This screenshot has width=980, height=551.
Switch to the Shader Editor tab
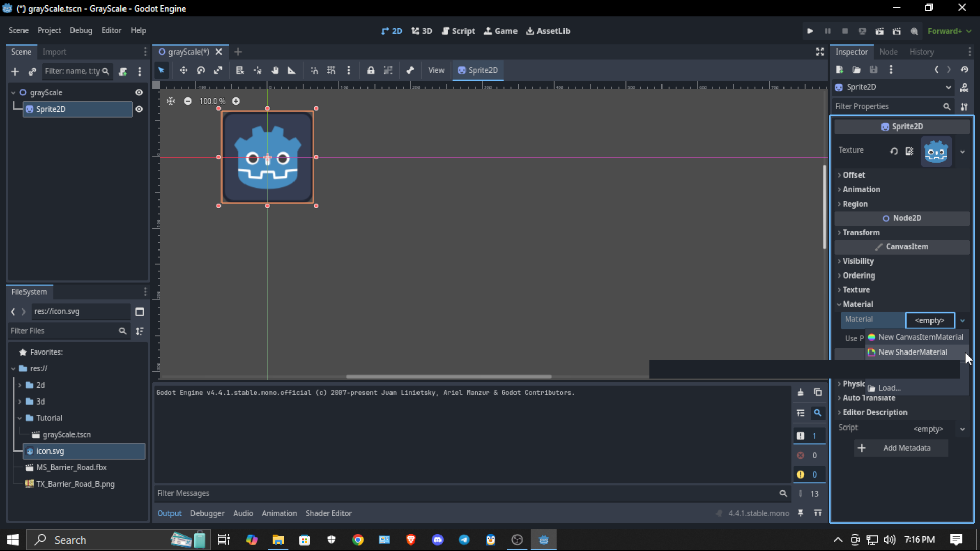click(328, 513)
